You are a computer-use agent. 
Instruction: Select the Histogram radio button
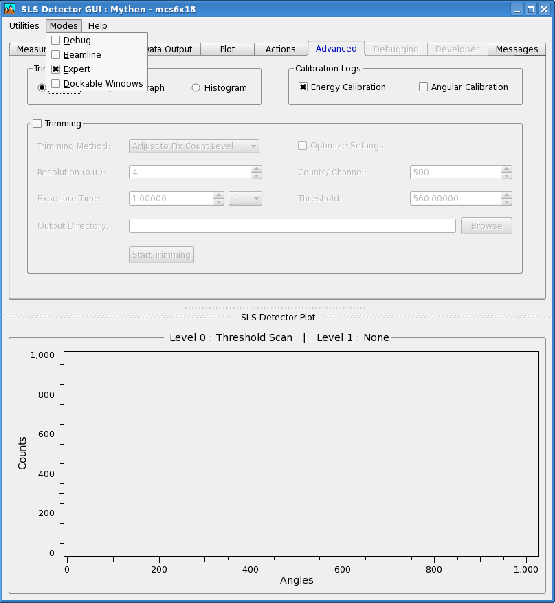click(x=195, y=88)
